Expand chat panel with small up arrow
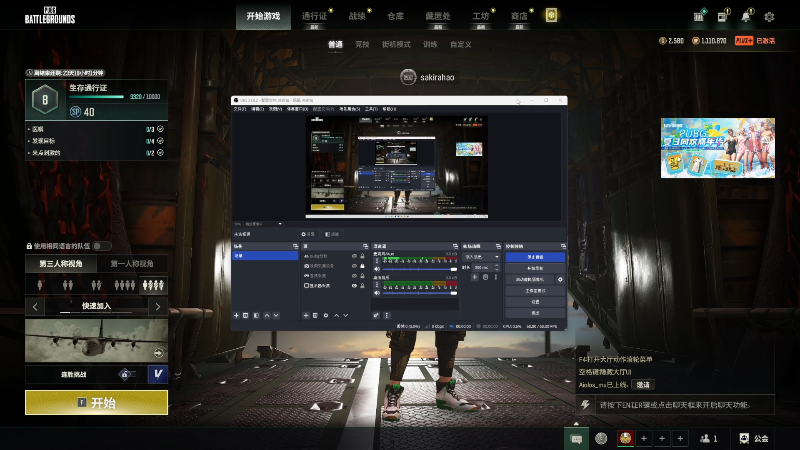Screen dimensions: 800x450 click(x=577, y=423)
